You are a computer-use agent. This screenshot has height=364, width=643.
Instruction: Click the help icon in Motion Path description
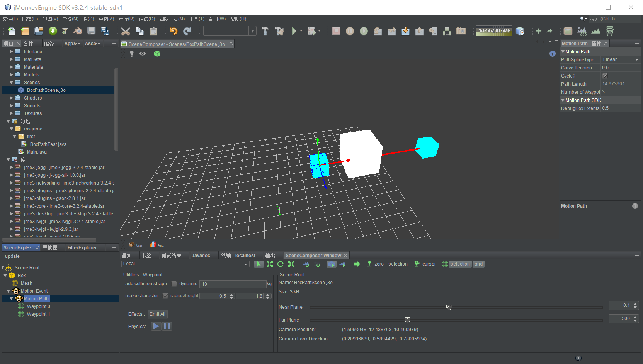[635, 206]
